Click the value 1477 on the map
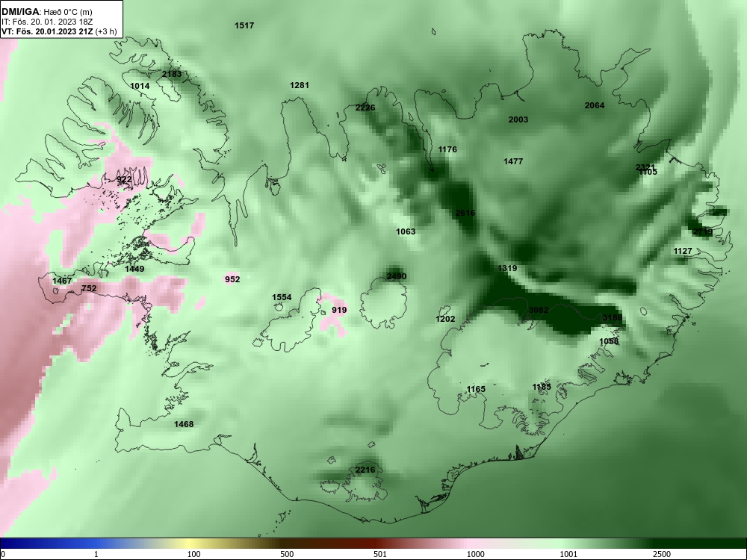The width and height of the screenshot is (747, 560). pyautogui.click(x=513, y=161)
